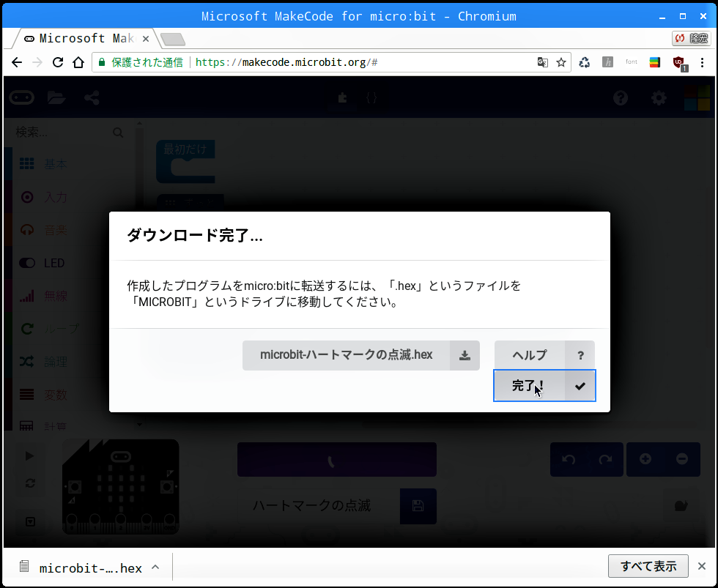The image size is (718, 588).
Task: Open the translate page icon in address bar
Action: [x=542, y=62]
